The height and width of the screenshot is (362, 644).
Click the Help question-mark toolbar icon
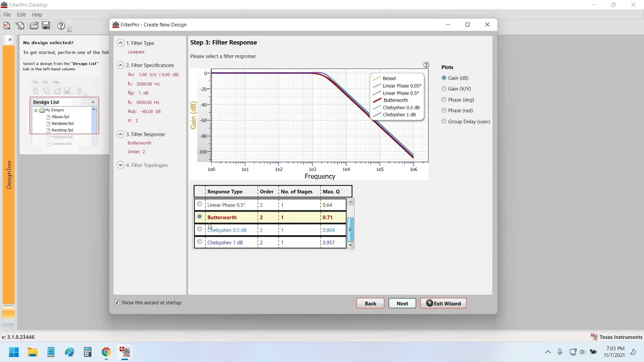(61, 26)
